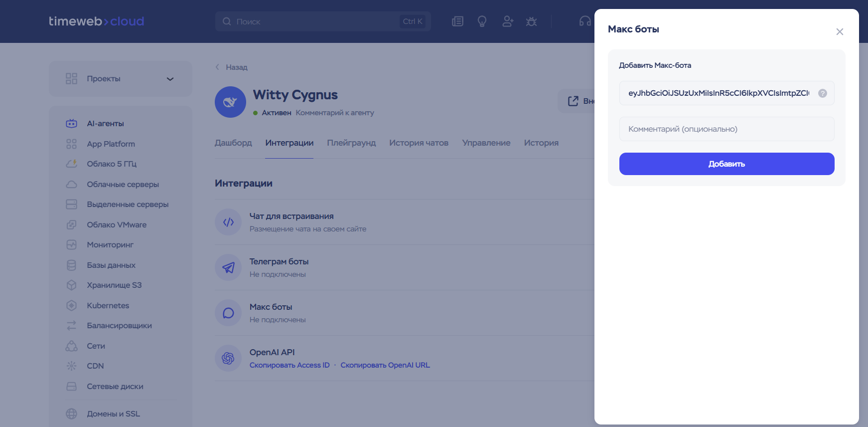Open the История tab
Screen dimensions: 868x427
click(x=541, y=143)
